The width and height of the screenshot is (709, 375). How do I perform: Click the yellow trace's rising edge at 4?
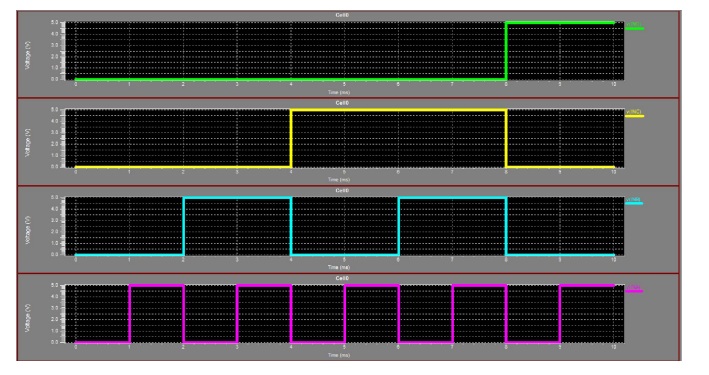[x=291, y=138]
